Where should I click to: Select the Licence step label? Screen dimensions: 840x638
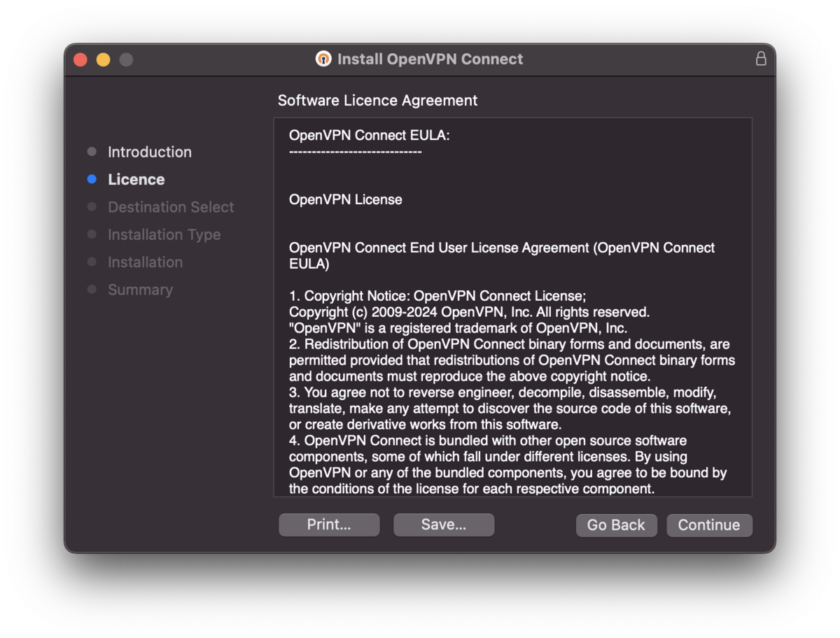click(136, 179)
